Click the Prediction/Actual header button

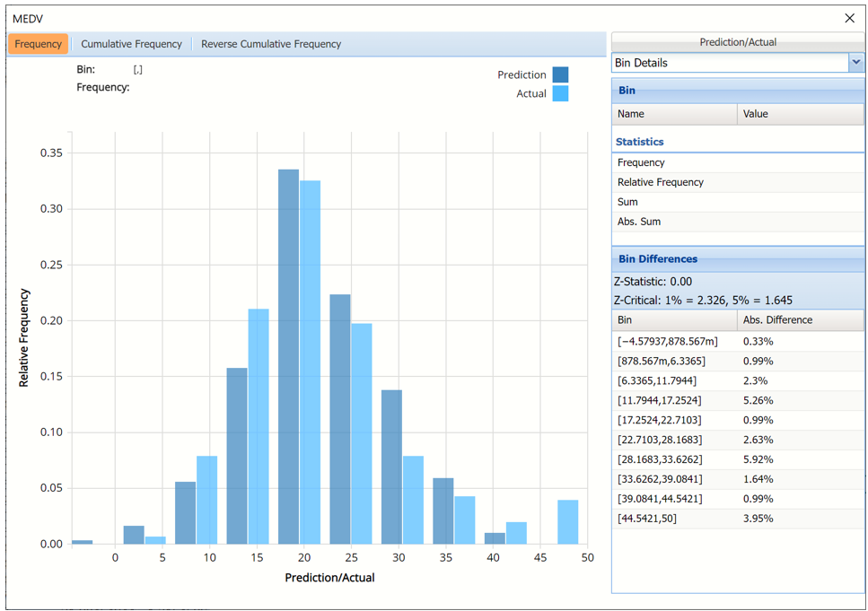tap(737, 42)
